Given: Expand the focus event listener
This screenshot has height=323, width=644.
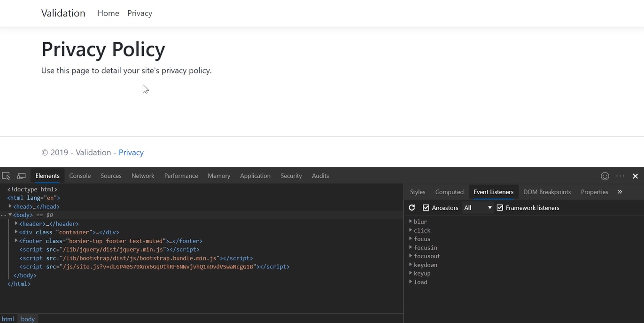Looking at the screenshot, I should coord(411,238).
